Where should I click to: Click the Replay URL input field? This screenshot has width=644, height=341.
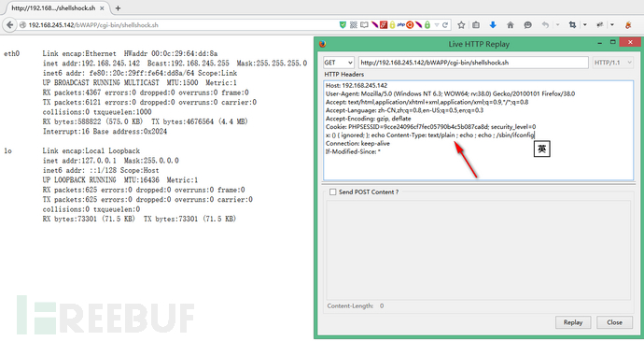point(473,63)
